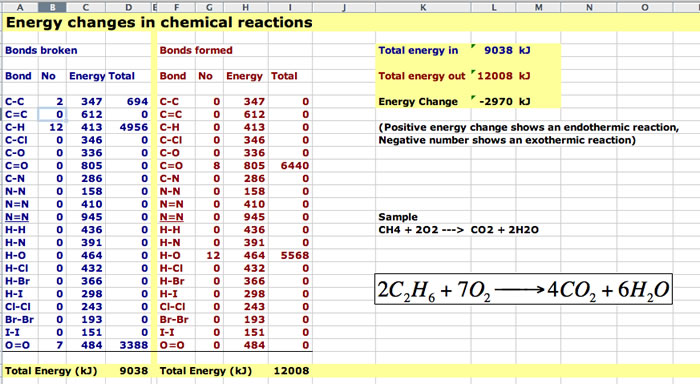Click the red 'No' header under Bonds formed
Viewport: 700px width, 384px height.
205,76
